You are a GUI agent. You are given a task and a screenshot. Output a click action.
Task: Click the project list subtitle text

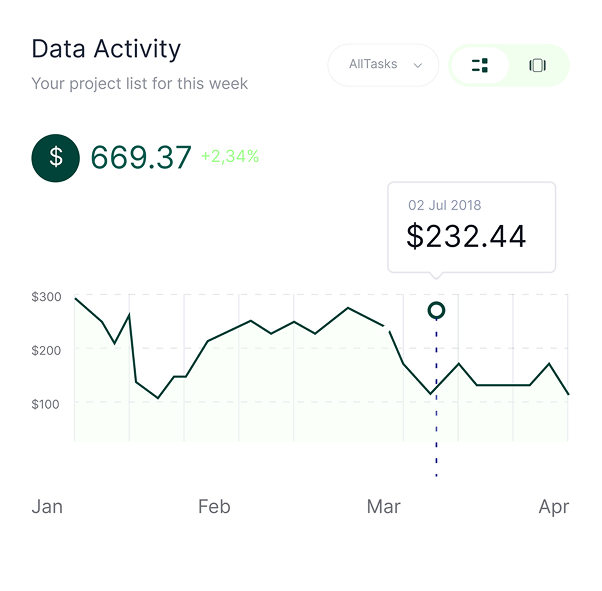(x=140, y=84)
